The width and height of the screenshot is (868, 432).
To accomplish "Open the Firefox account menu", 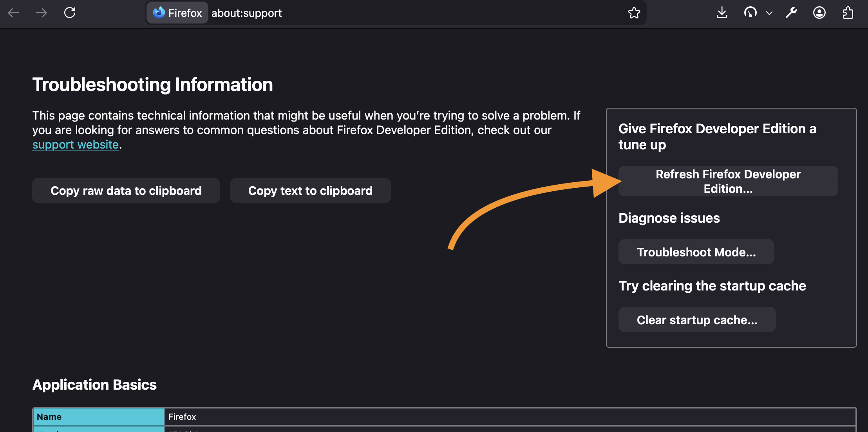I will [819, 13].
